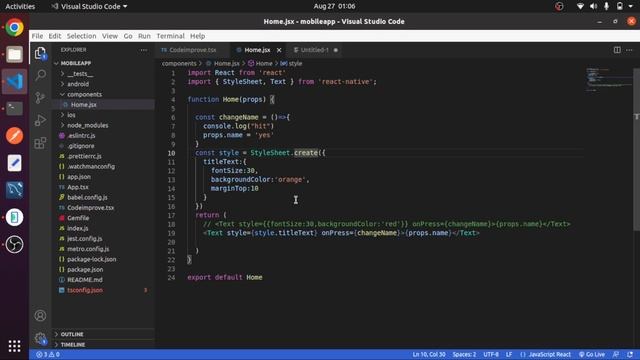640x360 pixels.
Task: Click the network wifi icon in top bar
Action: pos(580,6)
